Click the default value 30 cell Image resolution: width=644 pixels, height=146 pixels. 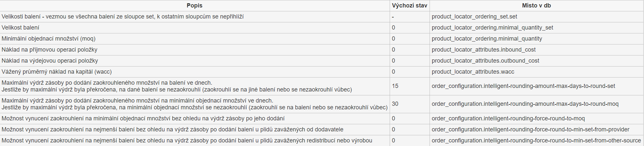[395, 104]
